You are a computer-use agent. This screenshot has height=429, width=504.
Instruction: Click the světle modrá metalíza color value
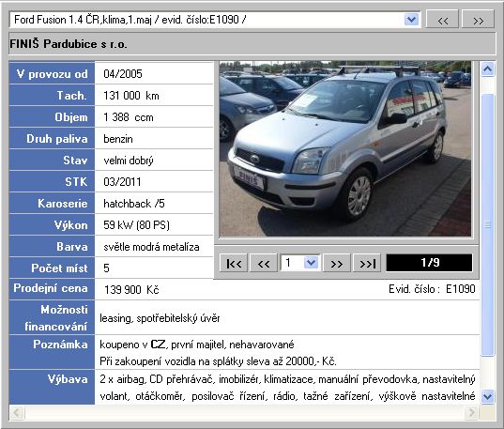point(151,247)
